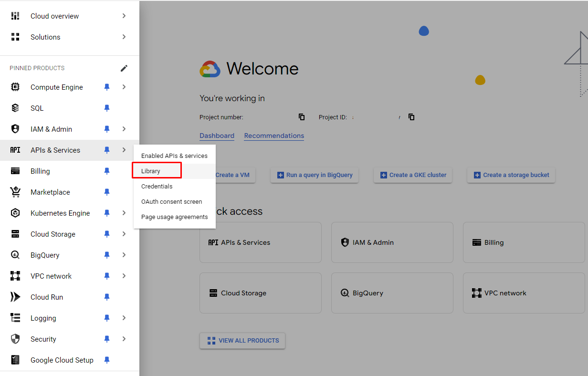Expand the Logging submenu chevron

(x=124, y=318)
